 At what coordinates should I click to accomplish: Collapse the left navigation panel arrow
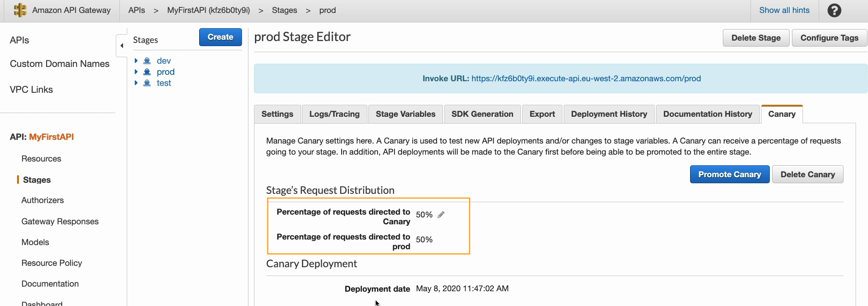point(122,46)
